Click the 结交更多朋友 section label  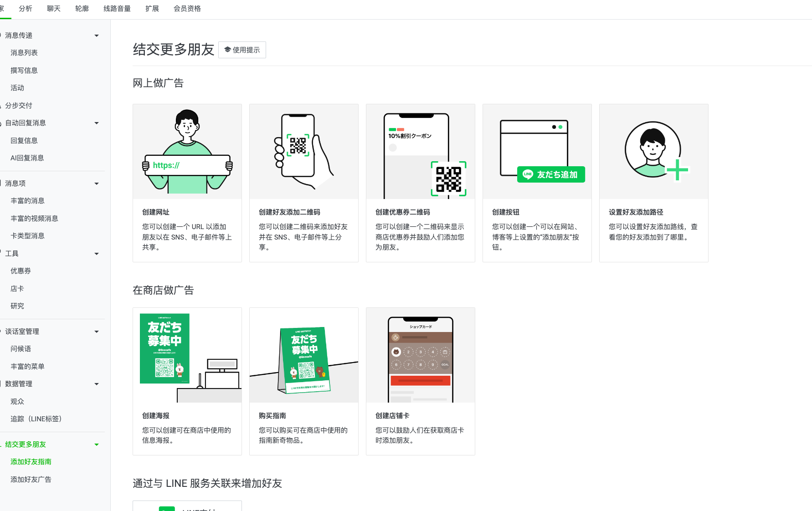click(x=26, y=445)
